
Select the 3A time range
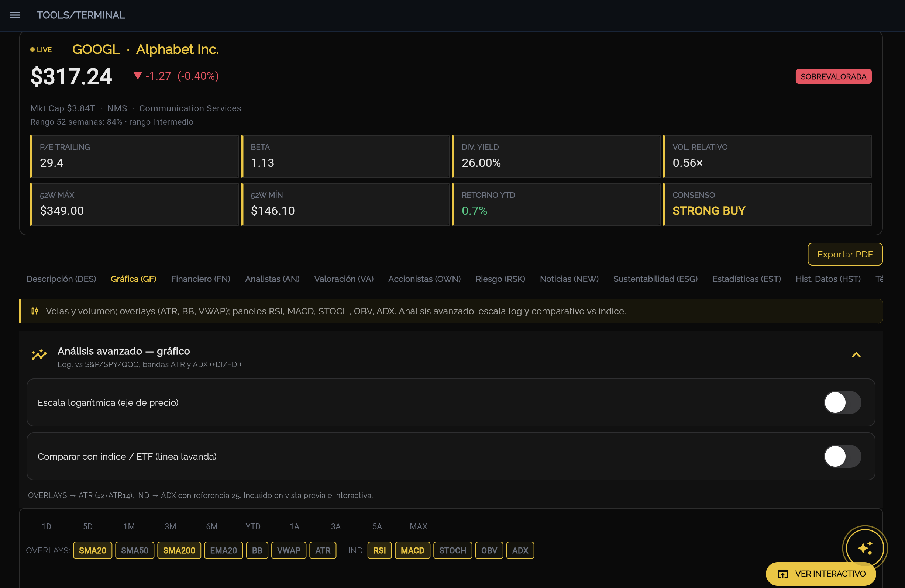click(x=336, y=526)
